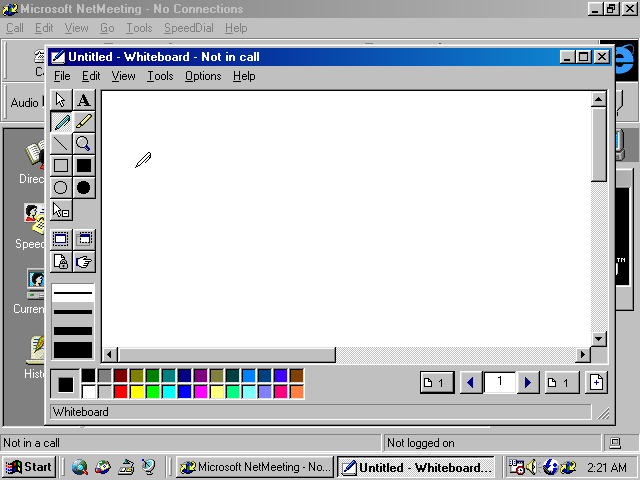Select the Selector arrow tool
This screenshot has width=640, height=480.
point(61,100)
